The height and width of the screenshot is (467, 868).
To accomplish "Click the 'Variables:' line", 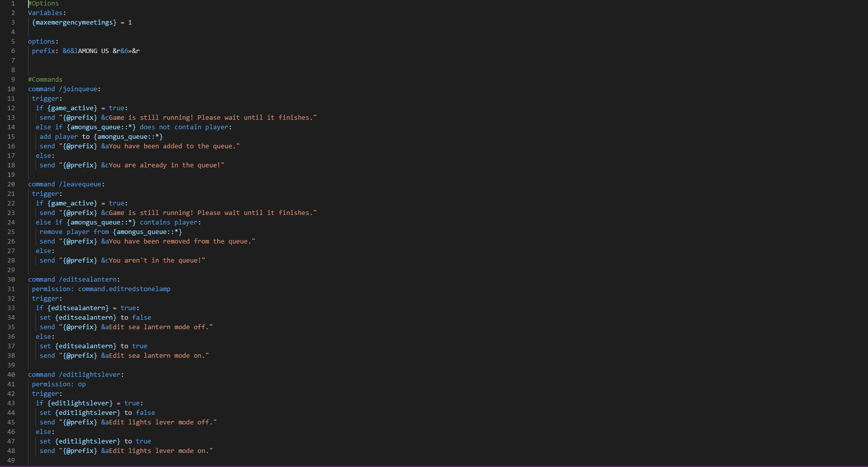I will coord(47,13).
